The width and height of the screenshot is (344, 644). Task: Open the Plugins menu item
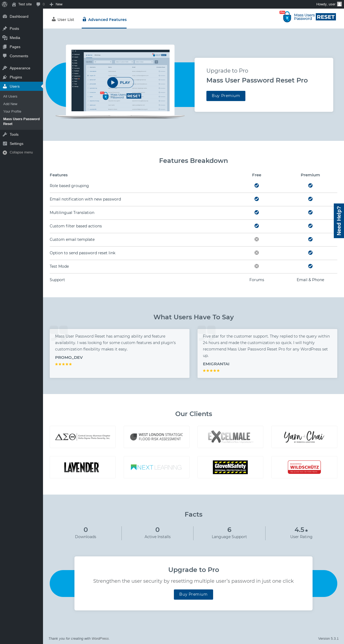coord(21,77)
